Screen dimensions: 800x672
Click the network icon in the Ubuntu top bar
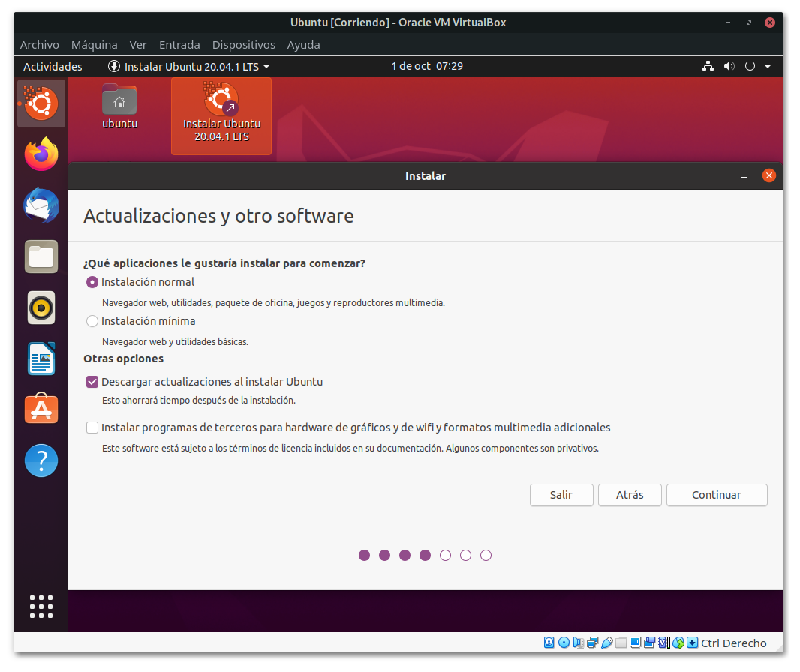tap(708, 66)
